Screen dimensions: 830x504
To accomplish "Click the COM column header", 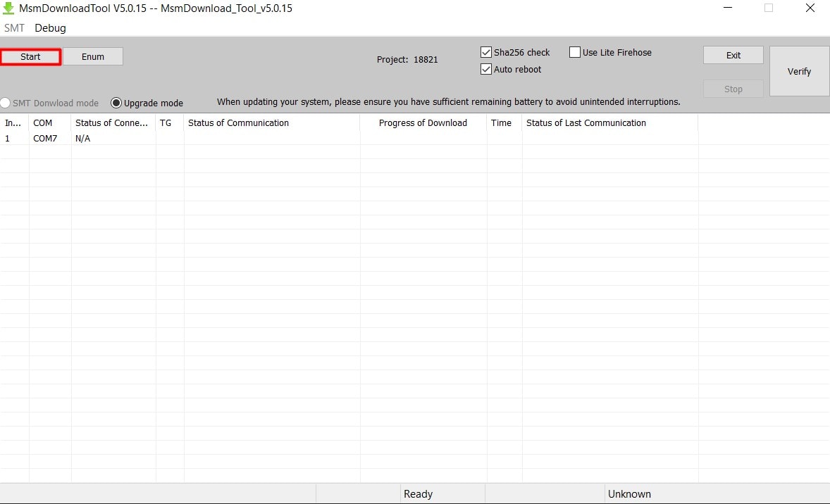I will (50, 122).
